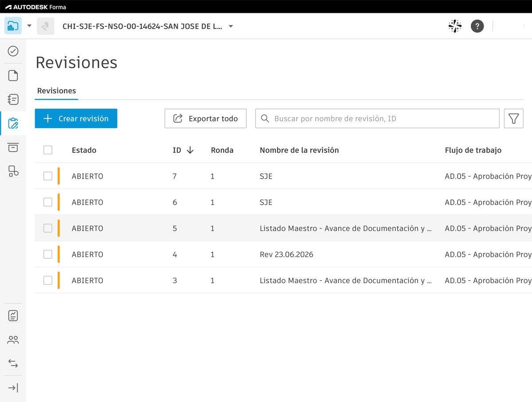This screenshot has width=532, height=402.
Task: Sort by the Ronda column header
Action: coord(222,150)
